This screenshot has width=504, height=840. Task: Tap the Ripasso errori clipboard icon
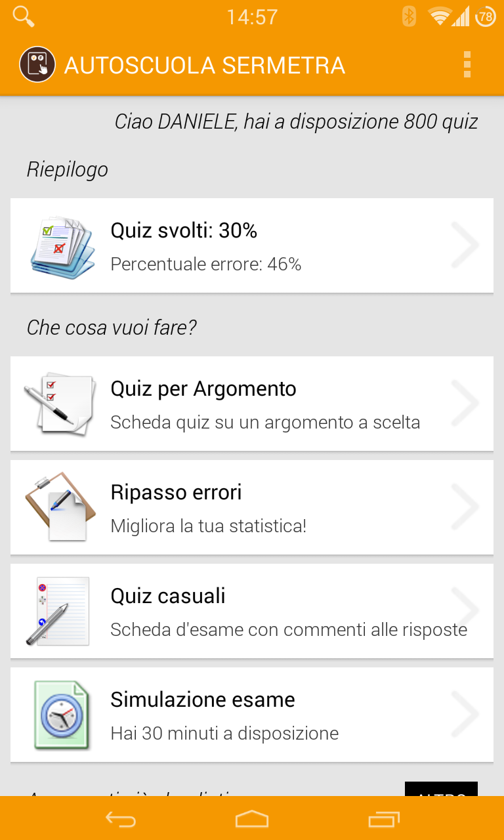60,507
